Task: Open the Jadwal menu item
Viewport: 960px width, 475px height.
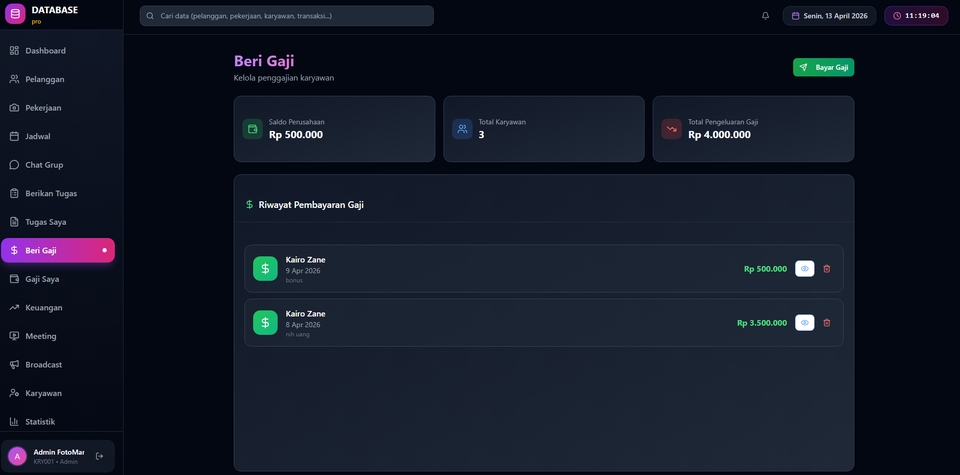Action: 58,137
